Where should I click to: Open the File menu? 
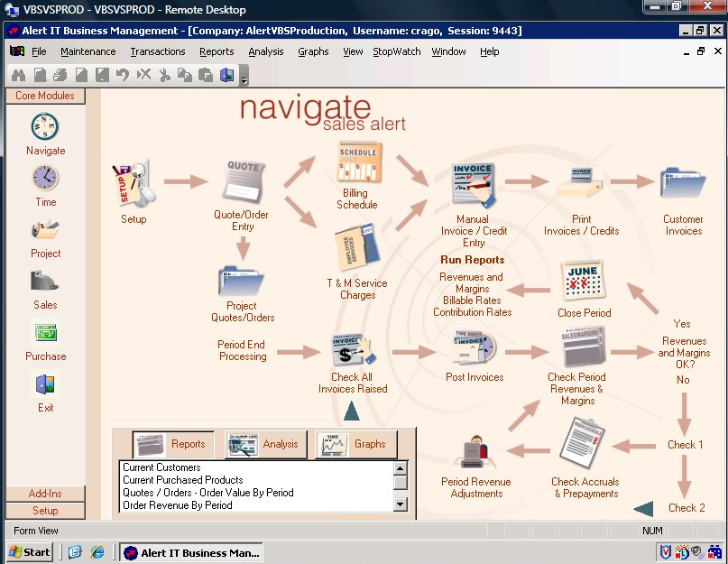coord(39,51)
